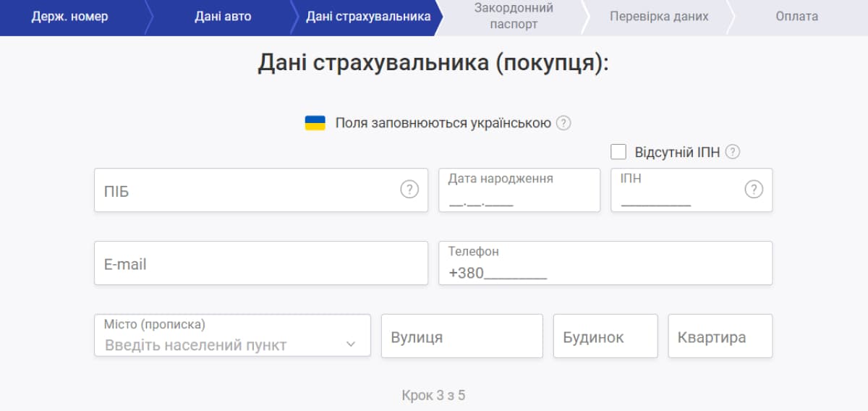Click the help icon in the ПІБ field
This screenshot has width=868, height=411.
pyautogui.click(x=409, y=190)
